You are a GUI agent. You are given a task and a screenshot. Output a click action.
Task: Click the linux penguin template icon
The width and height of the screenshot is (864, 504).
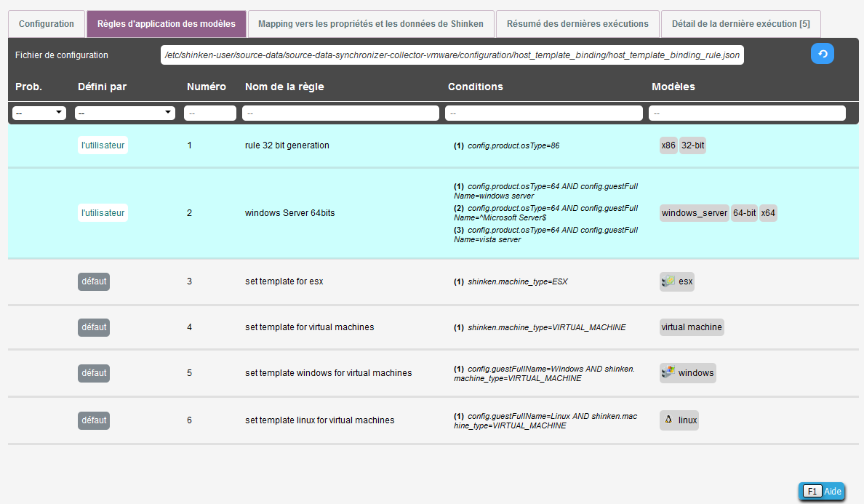click(x=668, y=420)
